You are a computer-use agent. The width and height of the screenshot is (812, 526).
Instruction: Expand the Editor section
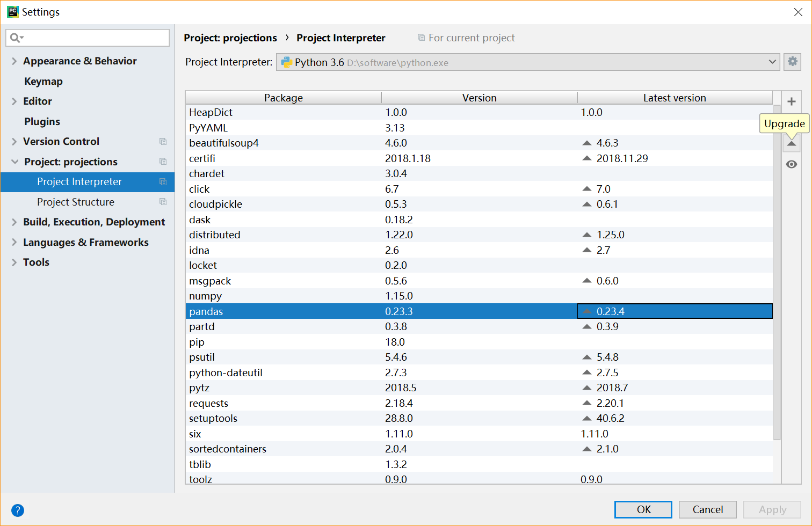[14, 101]
